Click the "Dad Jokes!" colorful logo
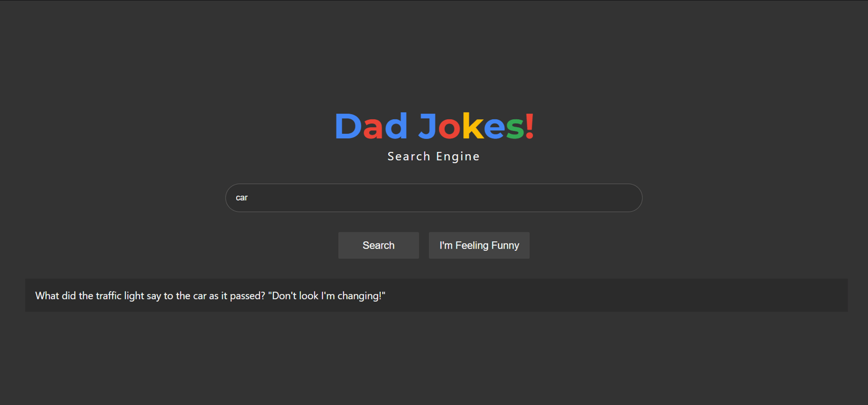 pos(434,126)
